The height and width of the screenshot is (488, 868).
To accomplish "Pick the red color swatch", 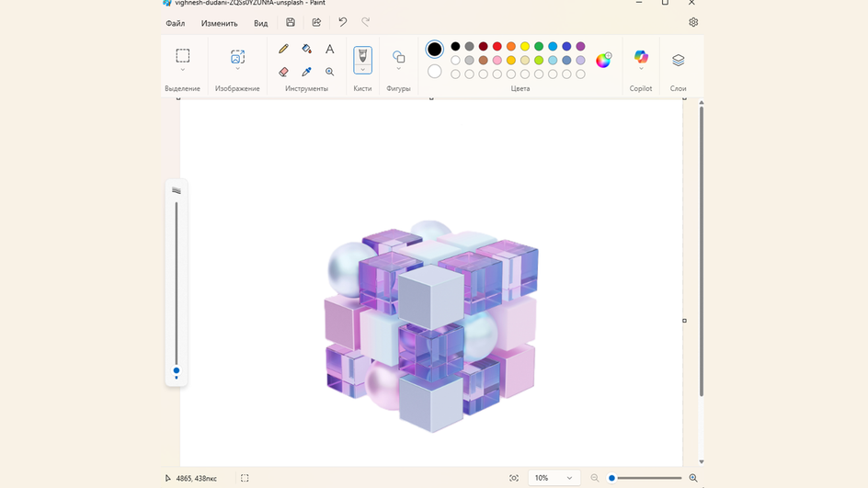I will (x=497, y=47).
